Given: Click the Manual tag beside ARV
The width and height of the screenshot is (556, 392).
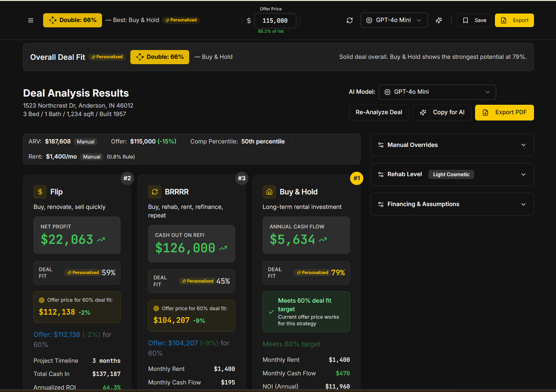Looking at the screenshot, I should pyautogui.click(x=86, y=142).
